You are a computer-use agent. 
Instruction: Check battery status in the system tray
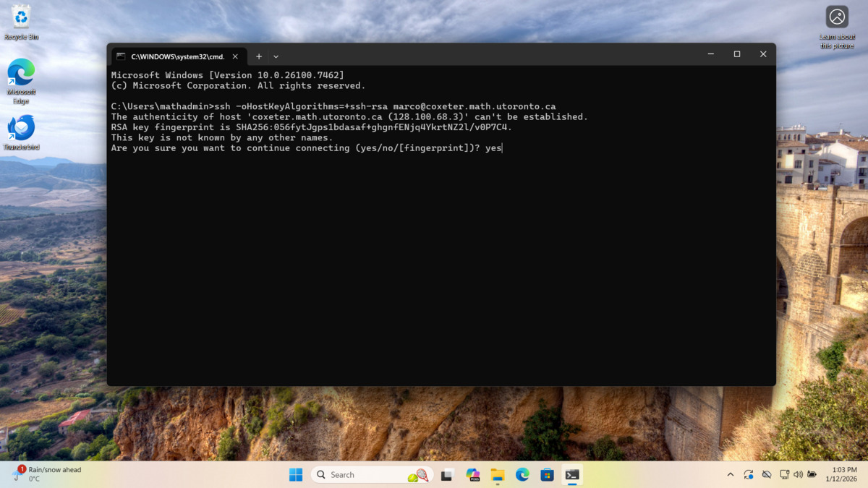tap(813, 474)
